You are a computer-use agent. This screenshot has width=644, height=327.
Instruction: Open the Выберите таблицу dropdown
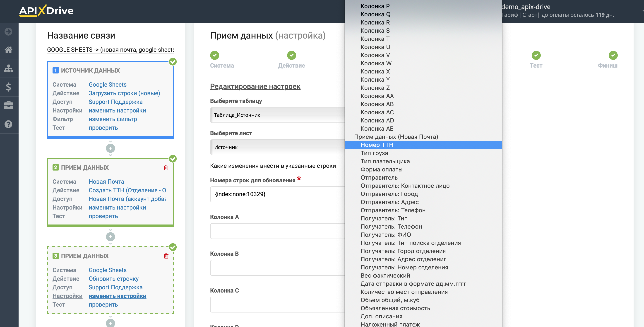277,115
